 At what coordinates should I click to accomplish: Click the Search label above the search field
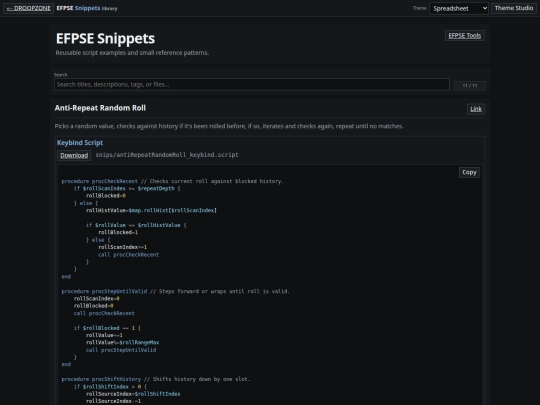(61, 75)
